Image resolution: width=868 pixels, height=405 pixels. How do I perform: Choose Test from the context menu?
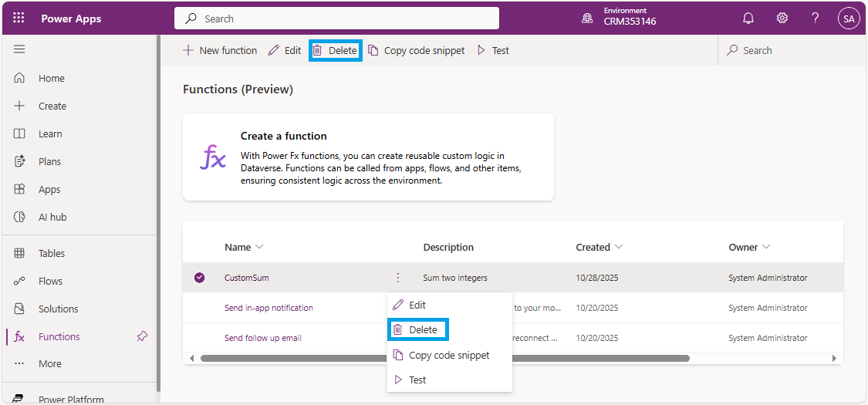[x=417, y=380]
